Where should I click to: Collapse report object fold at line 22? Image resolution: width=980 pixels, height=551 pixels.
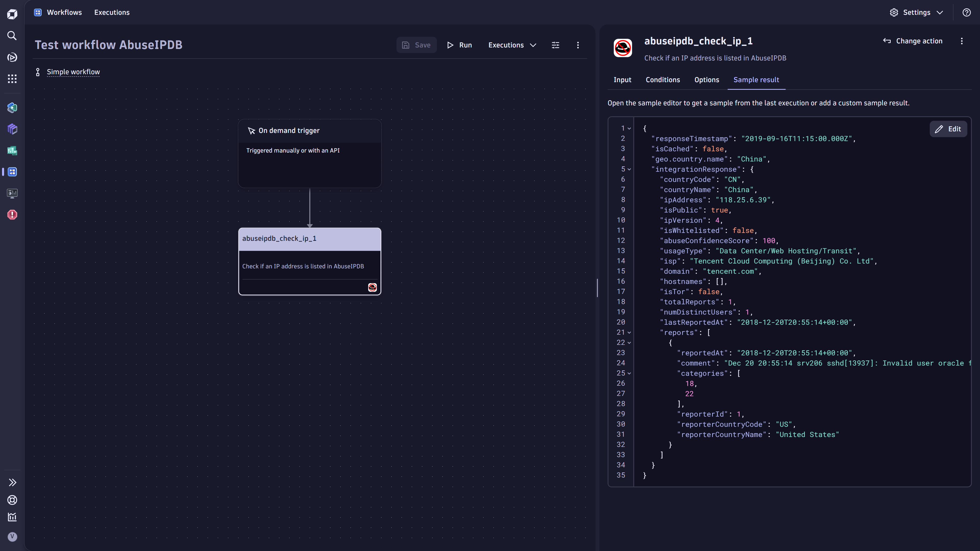pyautogui.click(x=629, y=343)
